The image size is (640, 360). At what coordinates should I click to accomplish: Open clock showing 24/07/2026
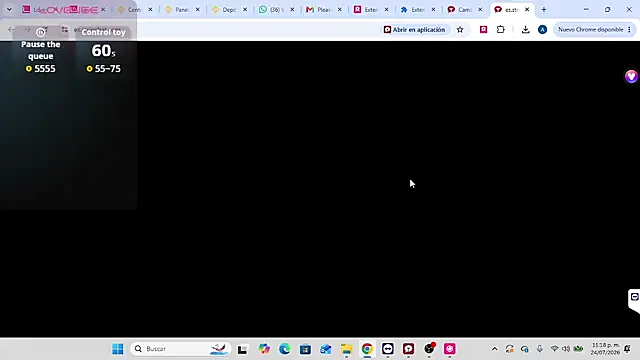tap(605, 349)
